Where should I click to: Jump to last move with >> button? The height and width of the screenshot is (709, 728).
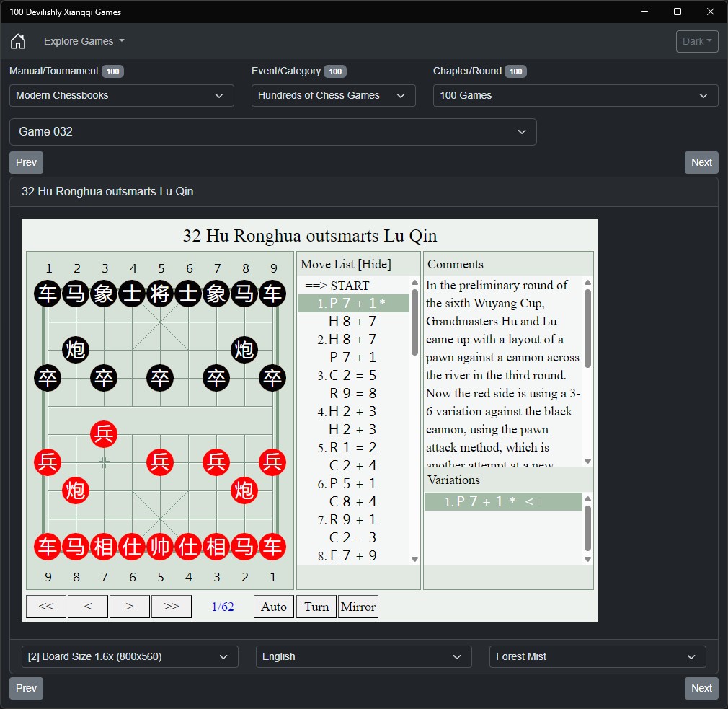point(172,607)
